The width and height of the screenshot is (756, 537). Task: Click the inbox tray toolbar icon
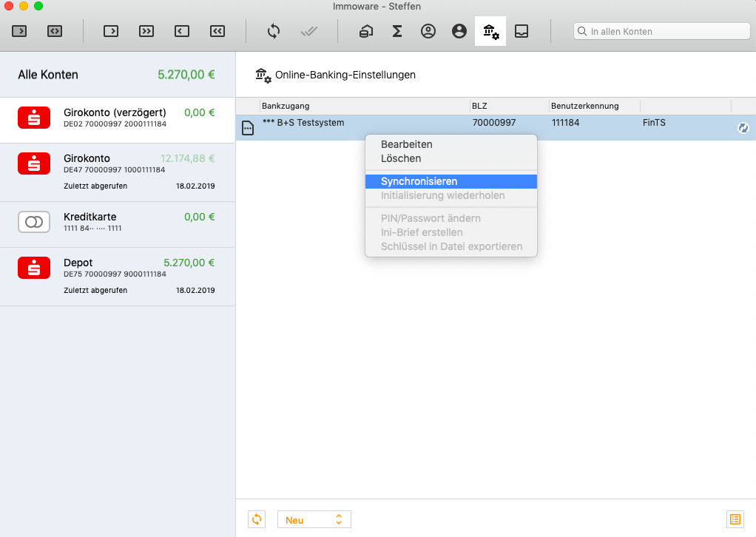(x=522, y=31)
